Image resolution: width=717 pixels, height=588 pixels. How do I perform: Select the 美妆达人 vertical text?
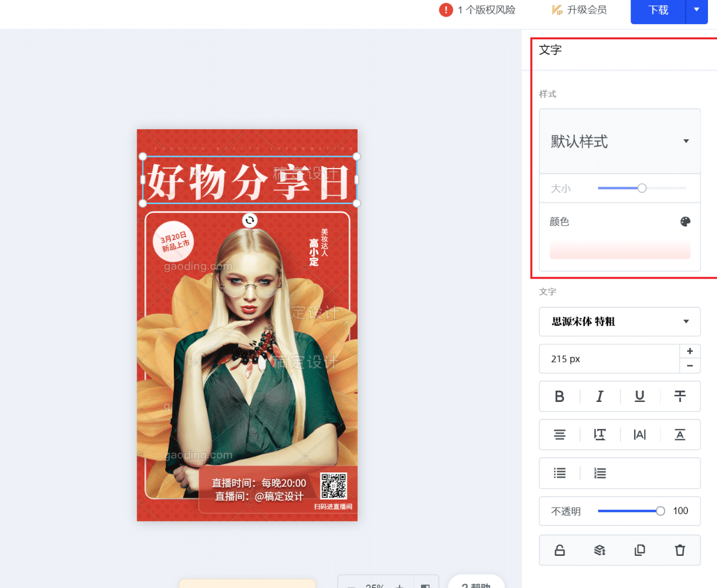tap(324, 242)
